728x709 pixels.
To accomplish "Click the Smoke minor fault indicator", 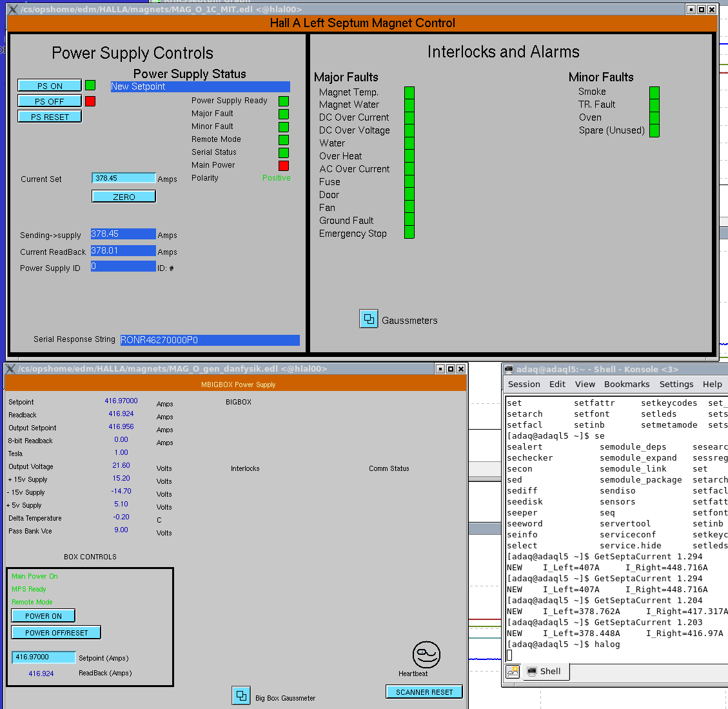I will pos(654,92).
